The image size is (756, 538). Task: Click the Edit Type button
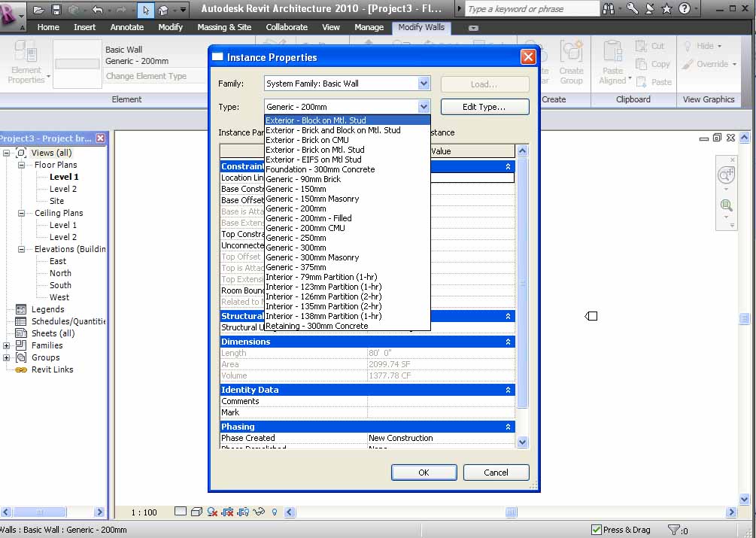484,107
